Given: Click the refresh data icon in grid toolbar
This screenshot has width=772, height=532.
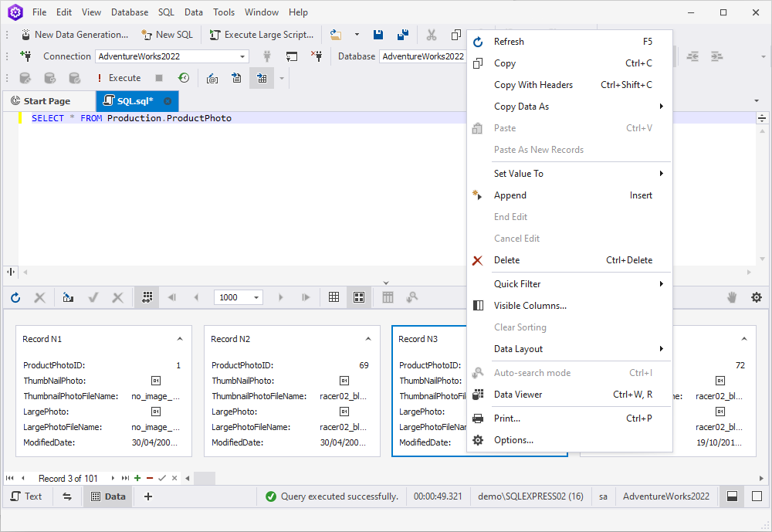Looking at the screenshot, I should (x=15, y=297).
